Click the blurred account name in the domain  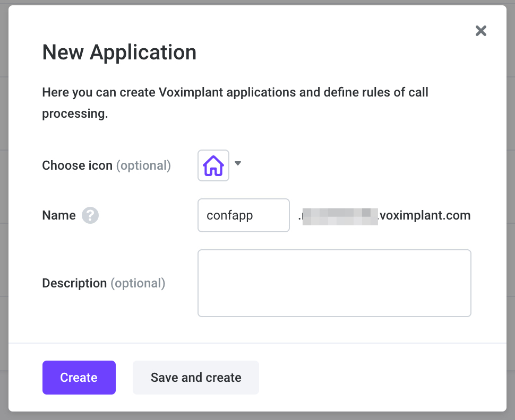(x=339, y=216)
